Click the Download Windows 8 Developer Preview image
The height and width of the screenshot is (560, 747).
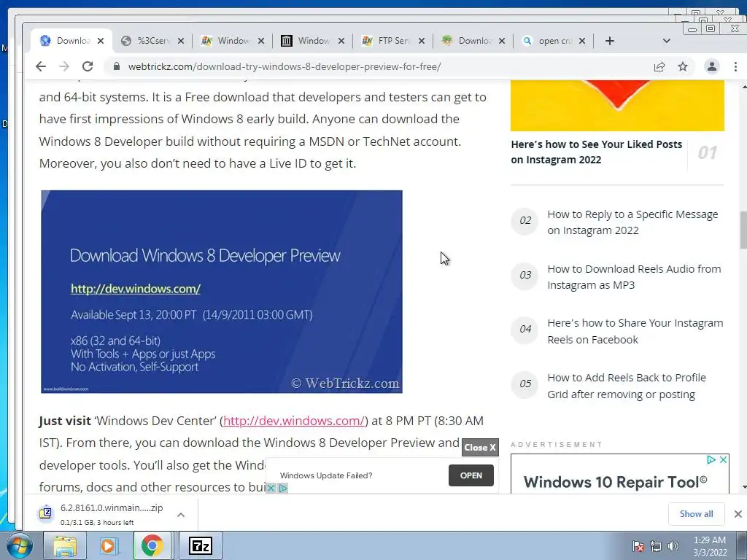point(222,292)
